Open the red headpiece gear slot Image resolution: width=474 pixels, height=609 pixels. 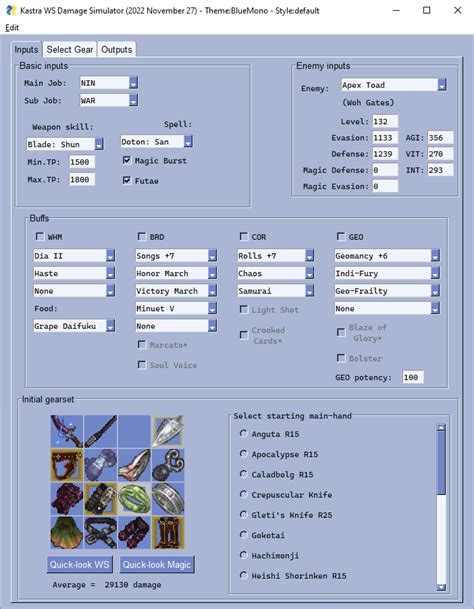pos(67,465)
